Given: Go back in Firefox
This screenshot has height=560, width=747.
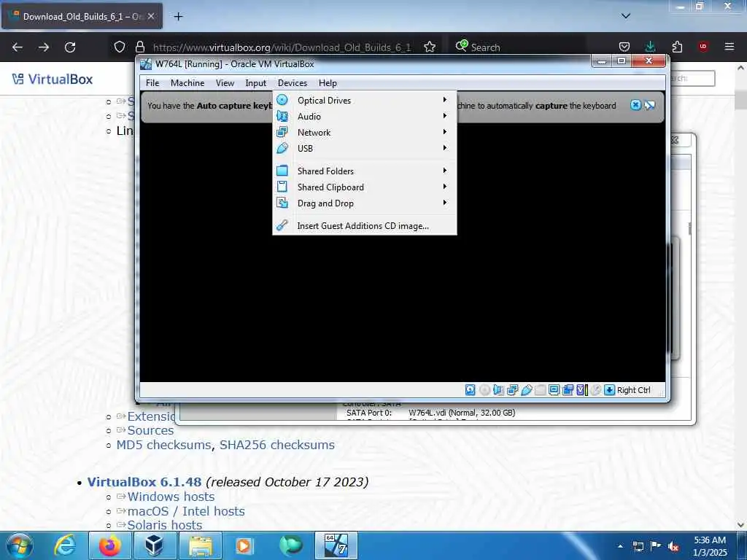Looking at the screenshot, I should click(x=18, y=47).
